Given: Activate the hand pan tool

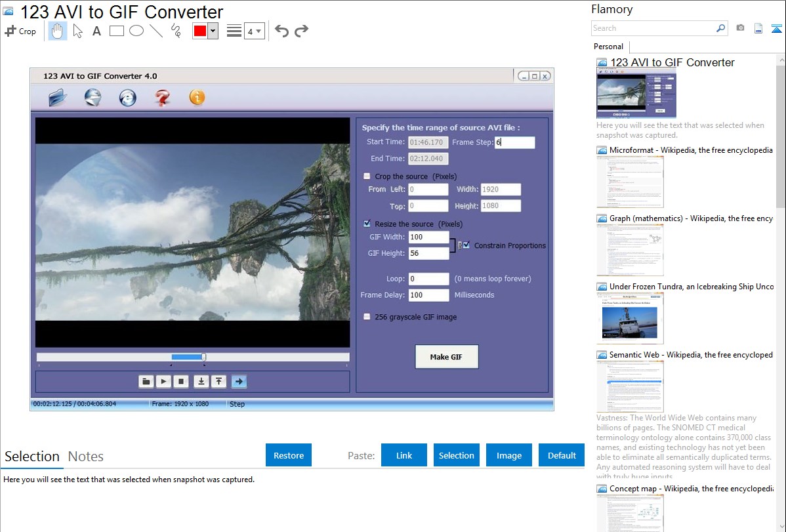Looking at the screenshot, I should [58, 31].
